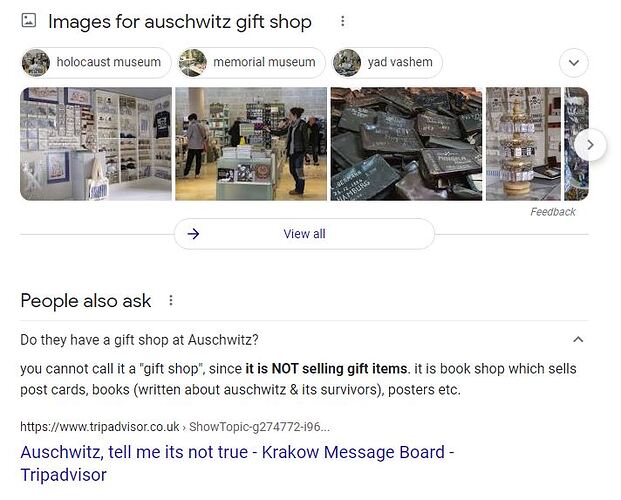Click question 'Do they have a gift shop at Auschwitz?'
The height and width of the screenshot is (500, 621).
139,340
